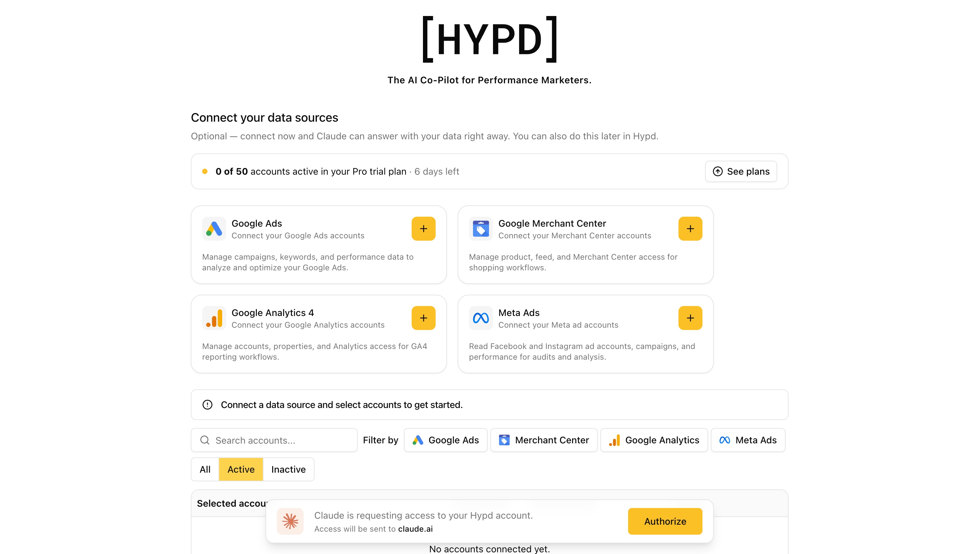The width and height of the screenshot is (980, 554).
Task: Switch to the Inactive accounts tab
Action: tap(289, 470)
